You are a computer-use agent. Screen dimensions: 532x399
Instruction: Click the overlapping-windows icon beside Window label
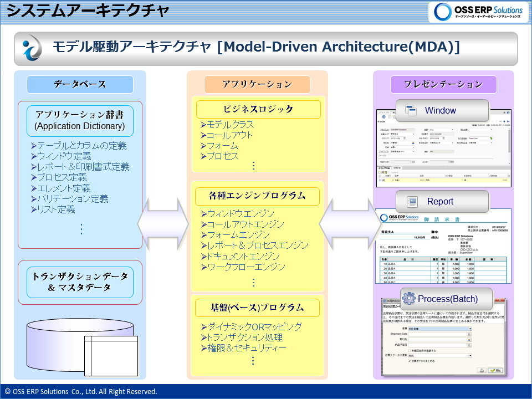(411, 110)
